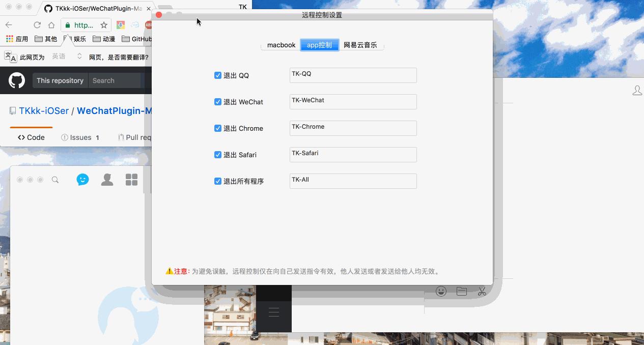
Task: Click the apps grid icon in WeChat sidebar
Action: click(x=131, y=179)
